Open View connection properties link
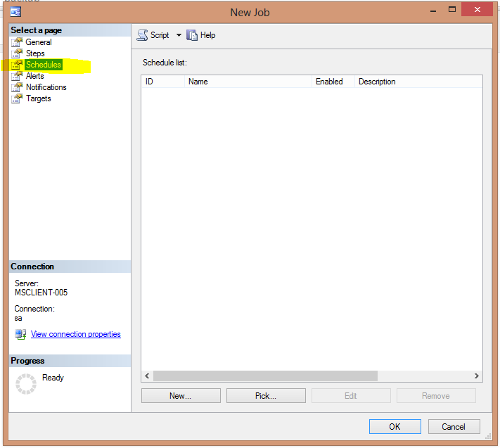The image size is (500, 448). 76,334
